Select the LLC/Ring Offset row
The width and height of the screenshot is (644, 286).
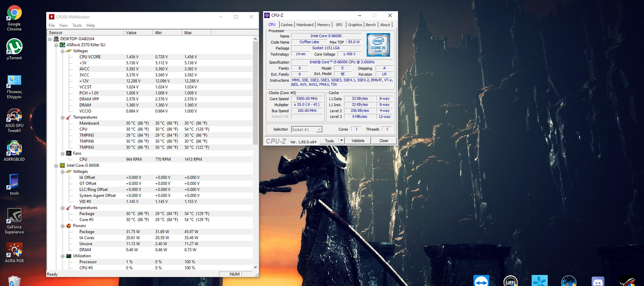point(149,189)
